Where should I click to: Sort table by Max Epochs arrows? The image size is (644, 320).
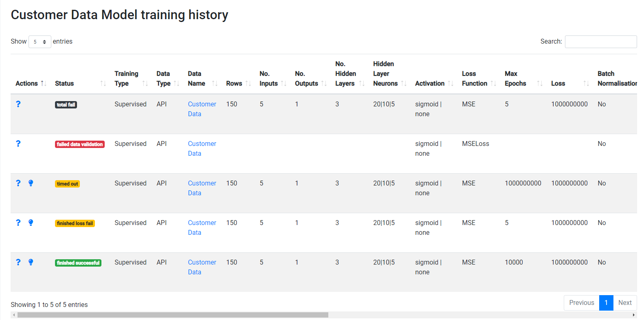[540, 83]
